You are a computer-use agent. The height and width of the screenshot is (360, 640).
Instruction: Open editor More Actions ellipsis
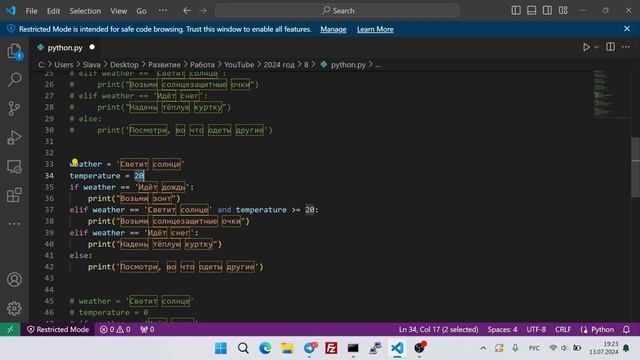pos(626,47)
